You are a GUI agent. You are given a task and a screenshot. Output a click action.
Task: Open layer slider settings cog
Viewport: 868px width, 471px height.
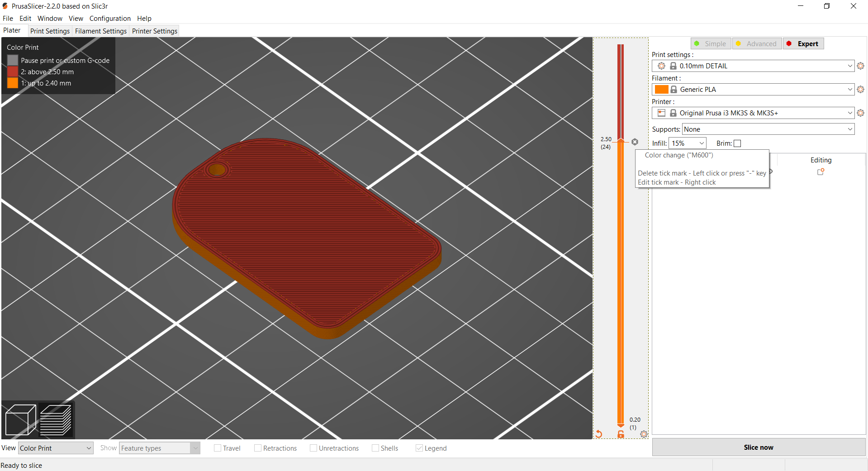coord(644,434)
